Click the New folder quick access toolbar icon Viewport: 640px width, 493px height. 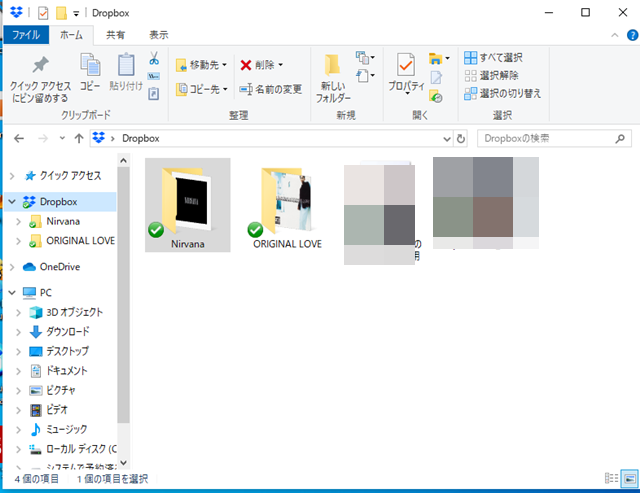[x=61, y=13]
